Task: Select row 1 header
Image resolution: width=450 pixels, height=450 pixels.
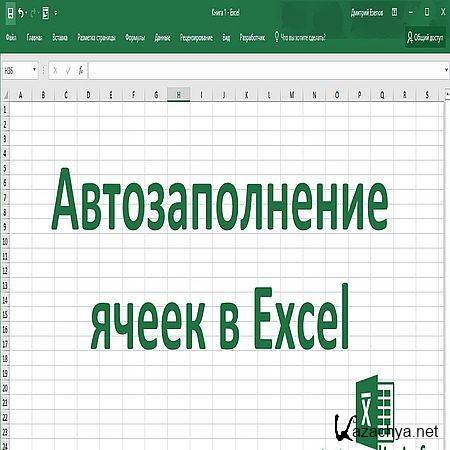Action: 5,110
